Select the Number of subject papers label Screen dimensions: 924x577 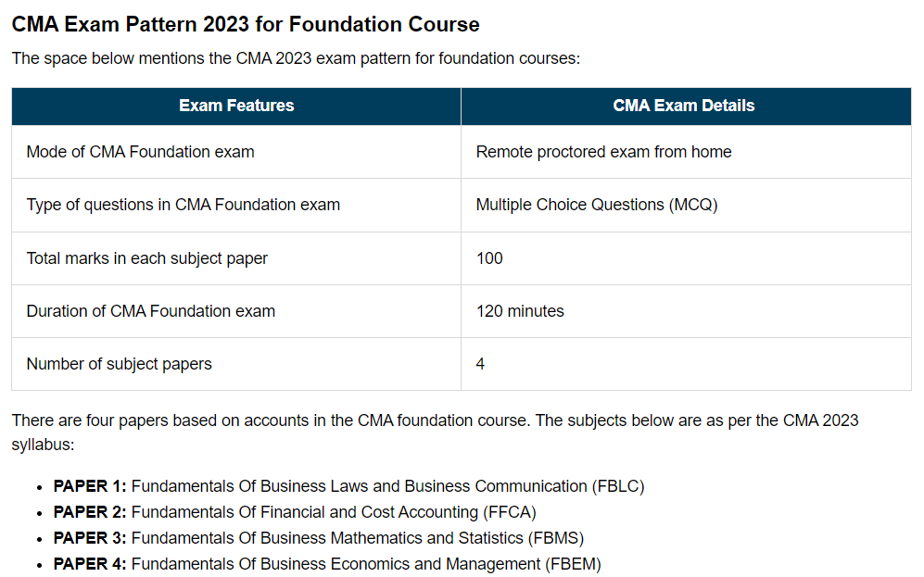(x=119, y=364)
